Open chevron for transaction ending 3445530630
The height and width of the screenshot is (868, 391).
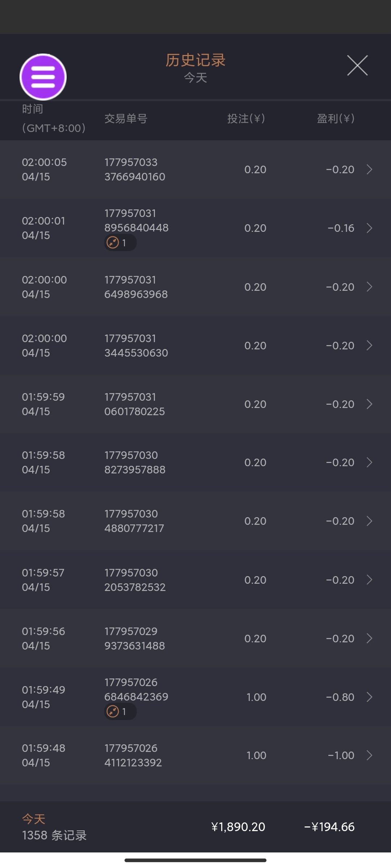click(369, 345)
